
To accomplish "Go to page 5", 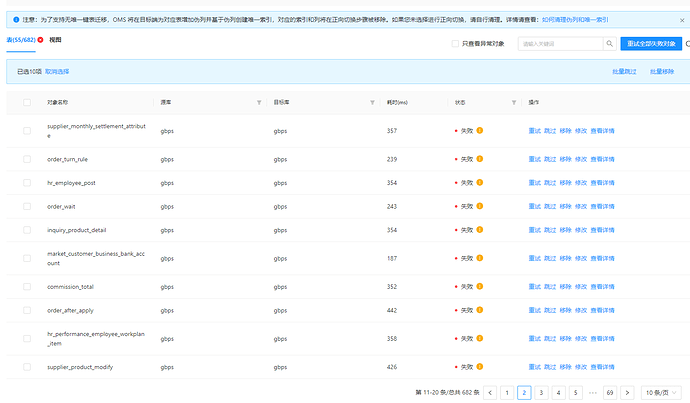I will coord(576,392).
